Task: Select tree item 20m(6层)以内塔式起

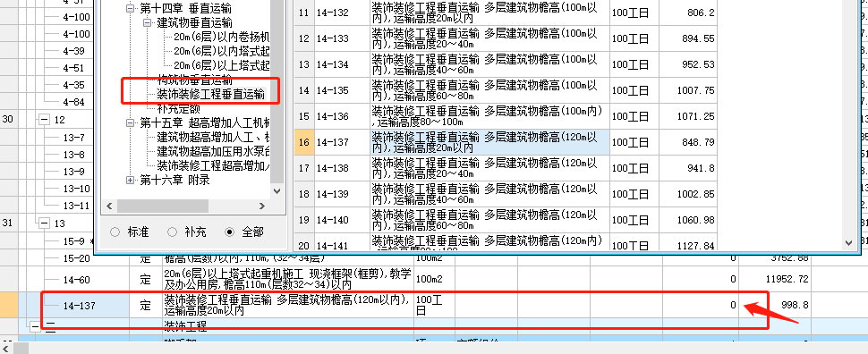Action: coord(221,52)
